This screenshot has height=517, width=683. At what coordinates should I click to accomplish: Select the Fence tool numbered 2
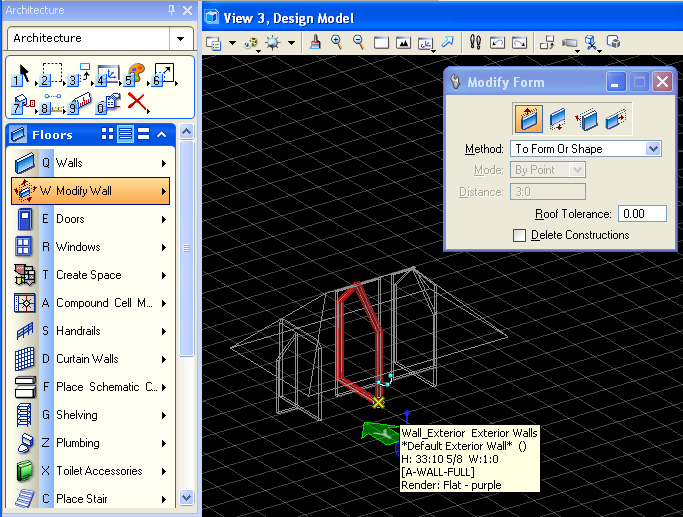point(51,74)
